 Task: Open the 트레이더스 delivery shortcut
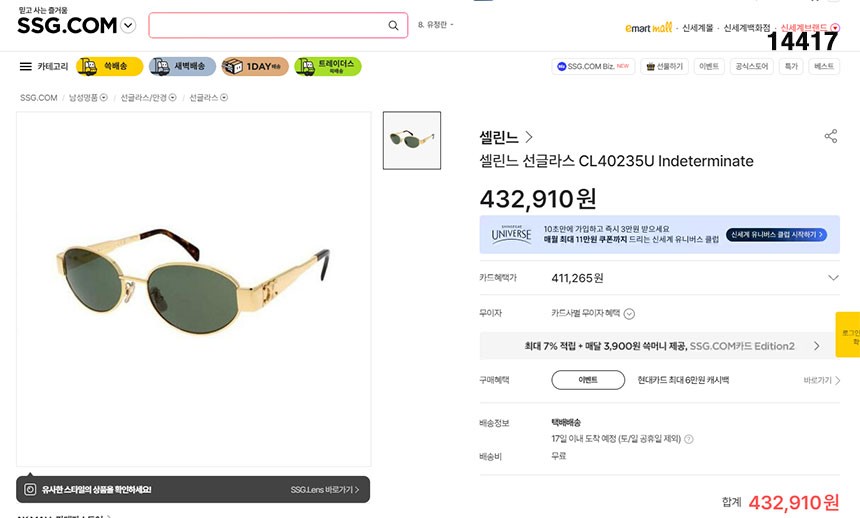(x=327, y=67)
